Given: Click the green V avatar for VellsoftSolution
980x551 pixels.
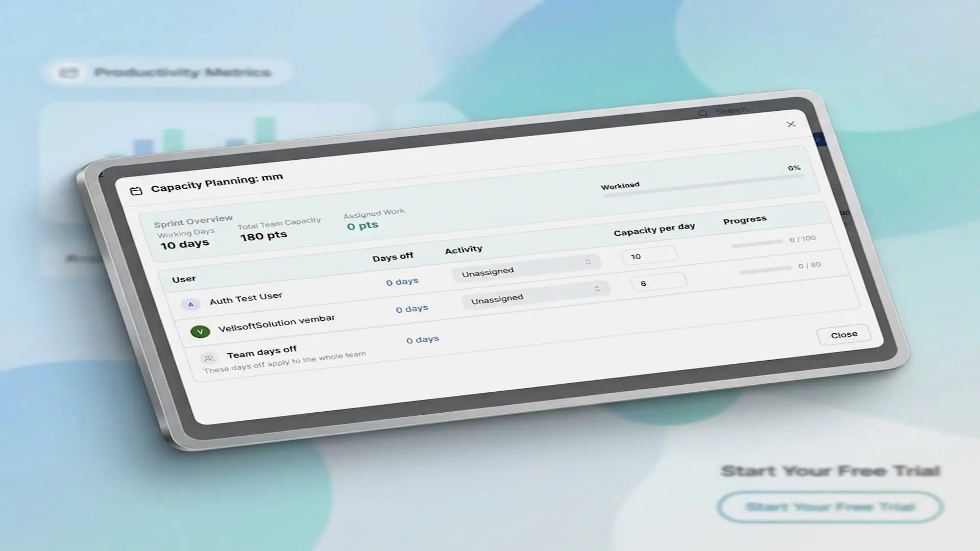Looking at the screenshot, I should point(200,332).
